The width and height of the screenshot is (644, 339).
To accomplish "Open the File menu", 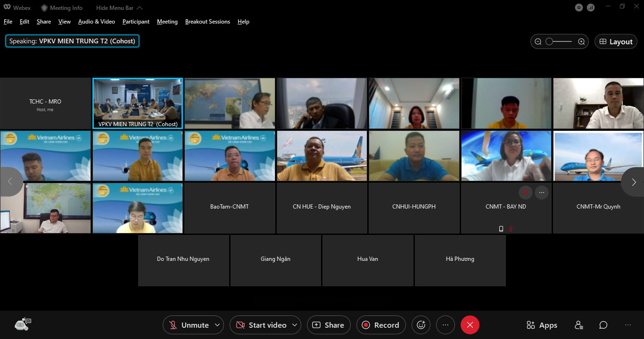I will click(x=8, y=22).
